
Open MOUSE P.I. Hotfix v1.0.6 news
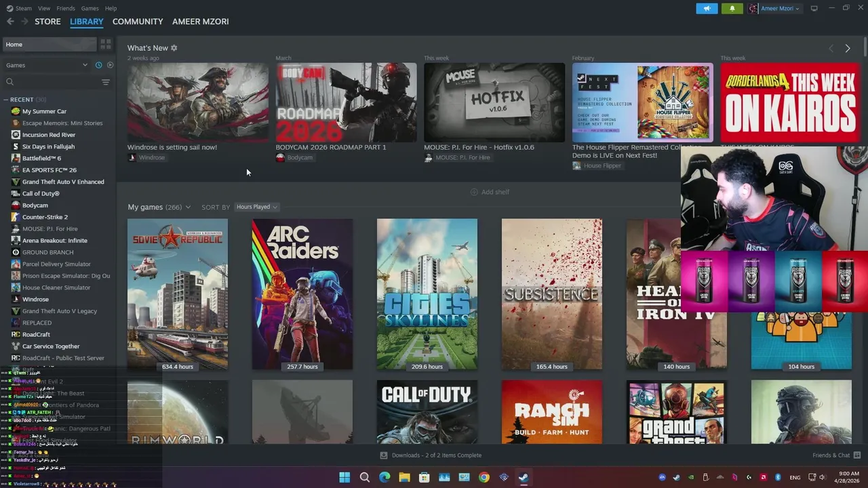point(494,103)
